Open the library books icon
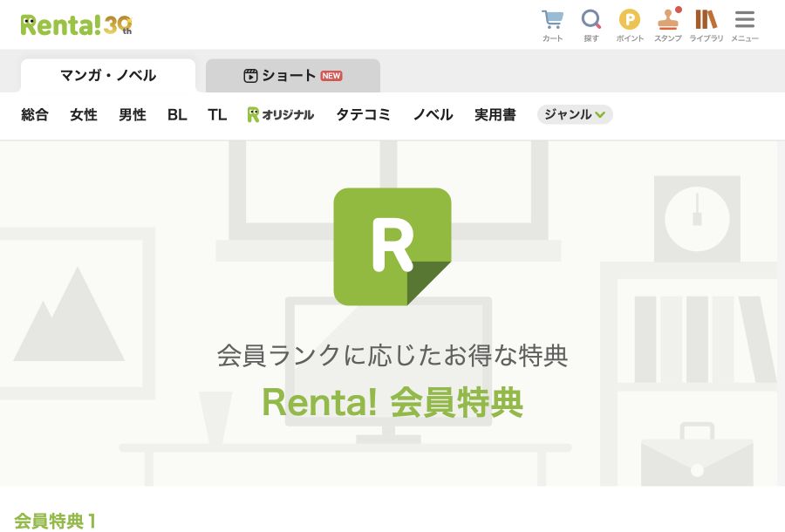 click(x=706, y=25)
